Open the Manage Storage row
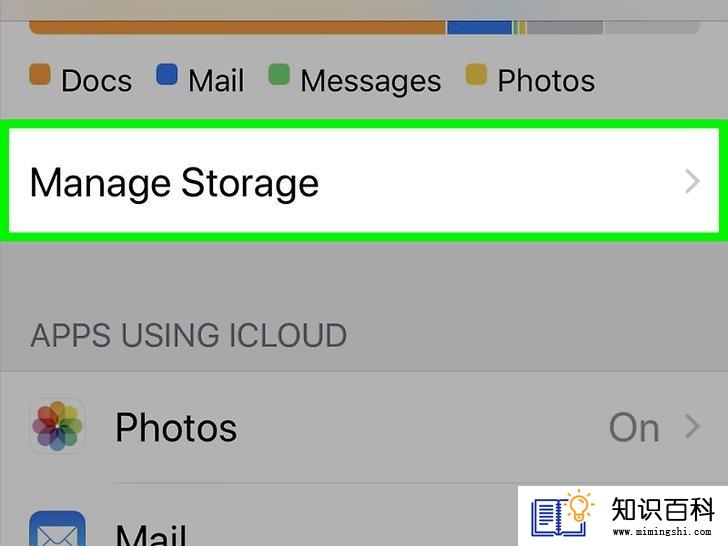Screen dimensions: 728x546 364,181
